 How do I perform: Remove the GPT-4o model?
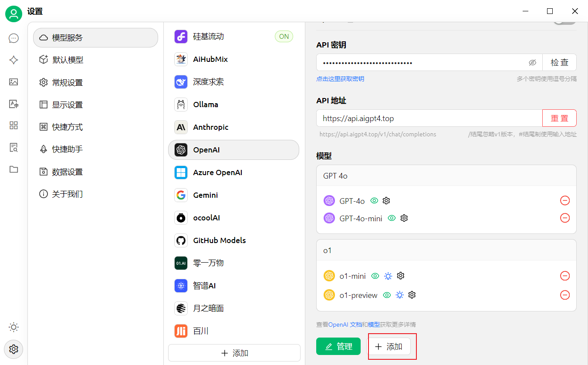tap(565, 200)
